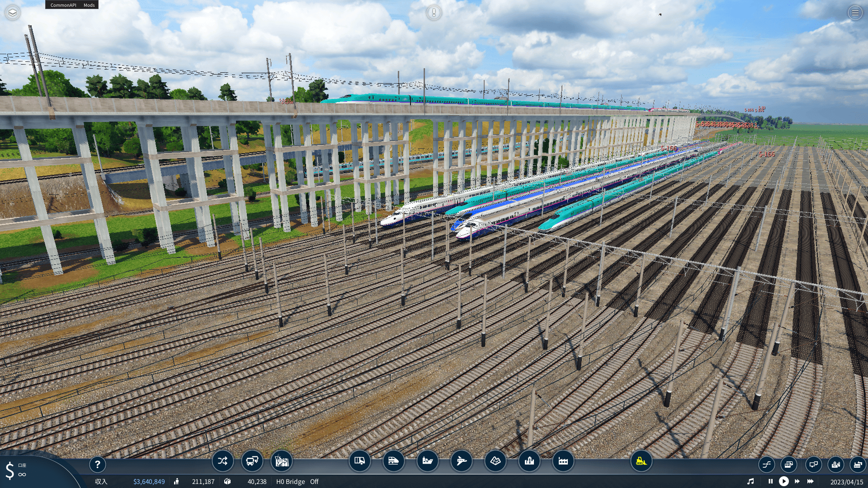Click the cargo count 40,238

click(257, 482)
